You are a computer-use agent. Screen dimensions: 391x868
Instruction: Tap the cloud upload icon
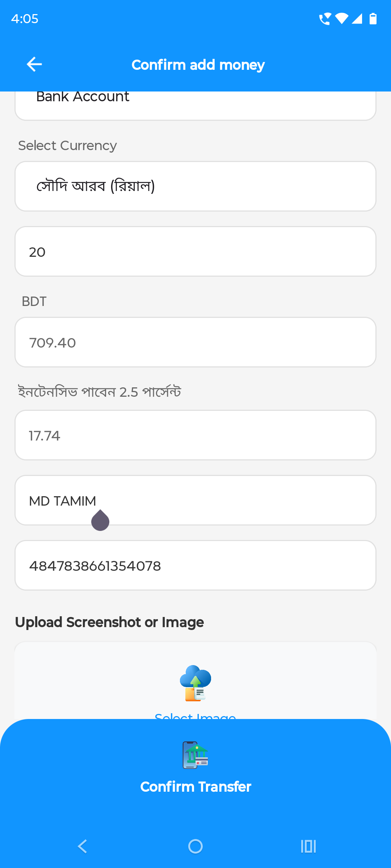(x=195, y=683)
